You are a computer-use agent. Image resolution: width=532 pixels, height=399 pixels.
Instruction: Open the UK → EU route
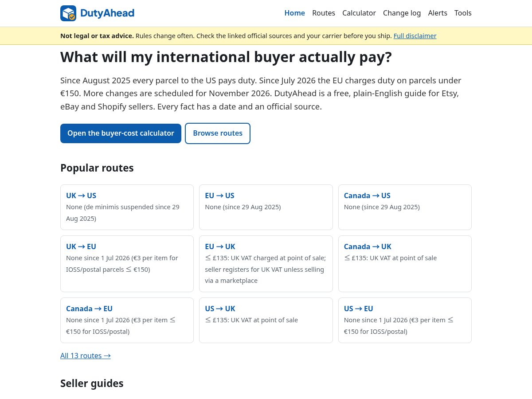(x=81, y=246)
